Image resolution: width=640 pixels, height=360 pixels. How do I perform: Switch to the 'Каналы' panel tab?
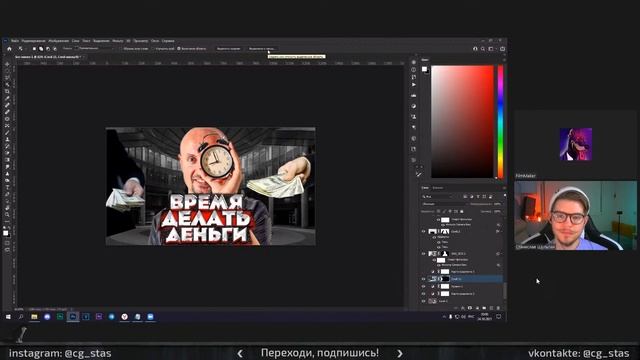[x=438, y=188]
